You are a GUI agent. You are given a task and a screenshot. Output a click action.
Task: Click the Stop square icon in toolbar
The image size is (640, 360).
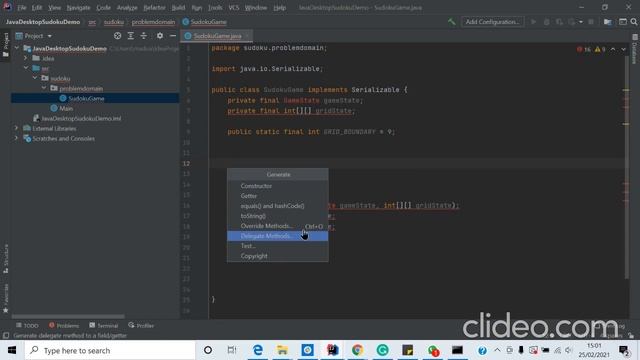(x=591, y=22)
